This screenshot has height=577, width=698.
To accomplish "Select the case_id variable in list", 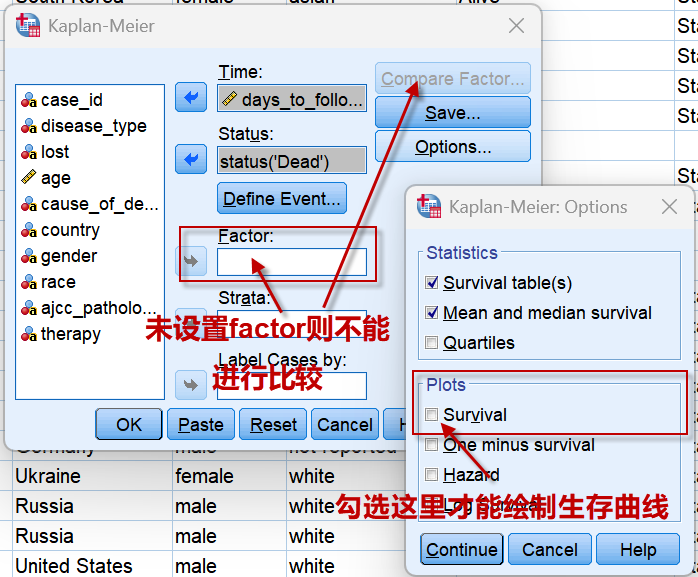I will pyautogui.click(x=71, y=100).
